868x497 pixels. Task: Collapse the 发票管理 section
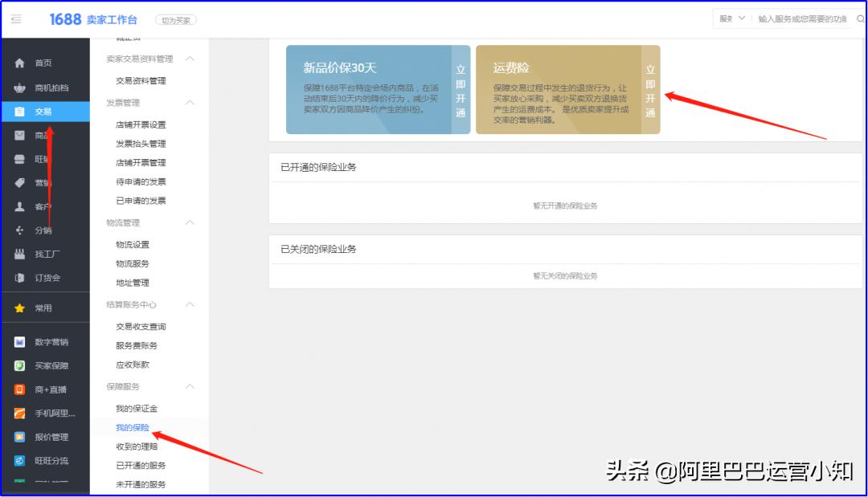pos(190,103)
